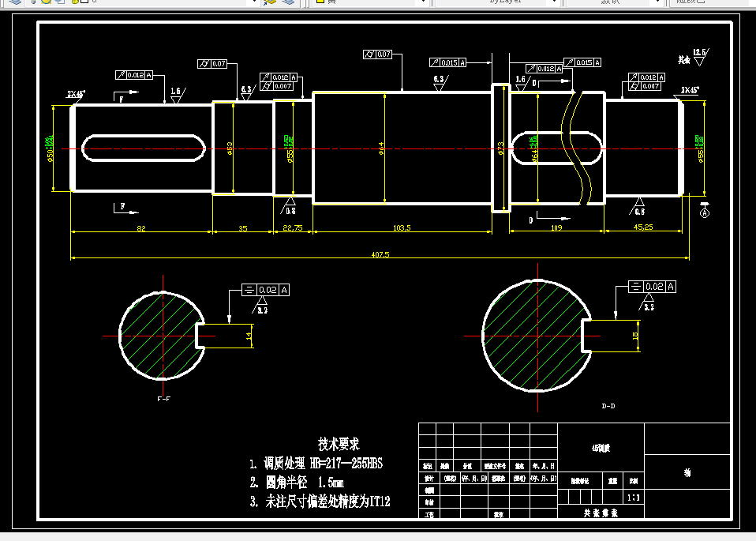The image size is (756, 541).
Task: Select the 35 length dimension
Action: [243, 228]
